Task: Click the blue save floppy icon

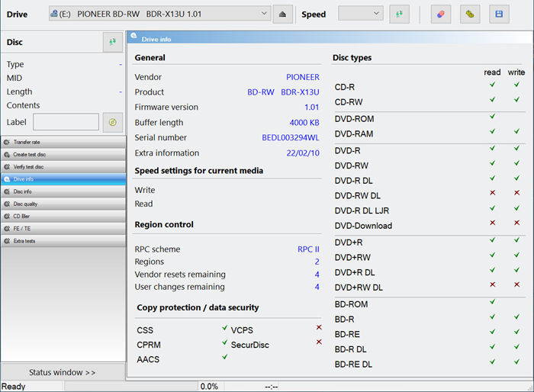Action: [499, 14]
